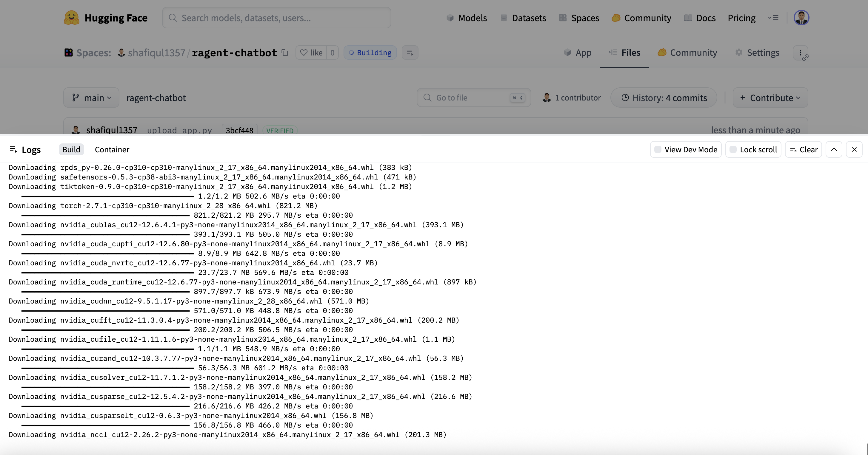Image resolution: width=868 pixels, height=455 pixels.
Task: Open the Docs page
Action: 700,18
